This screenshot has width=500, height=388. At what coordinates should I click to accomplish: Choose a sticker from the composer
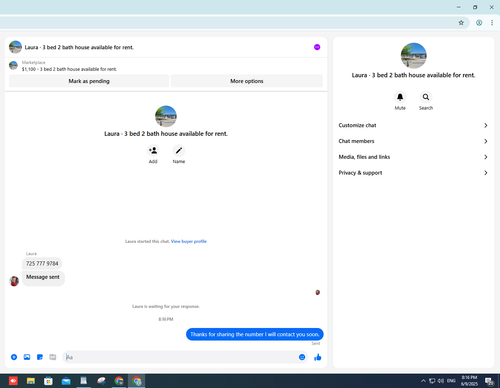(x=40, y=357)
